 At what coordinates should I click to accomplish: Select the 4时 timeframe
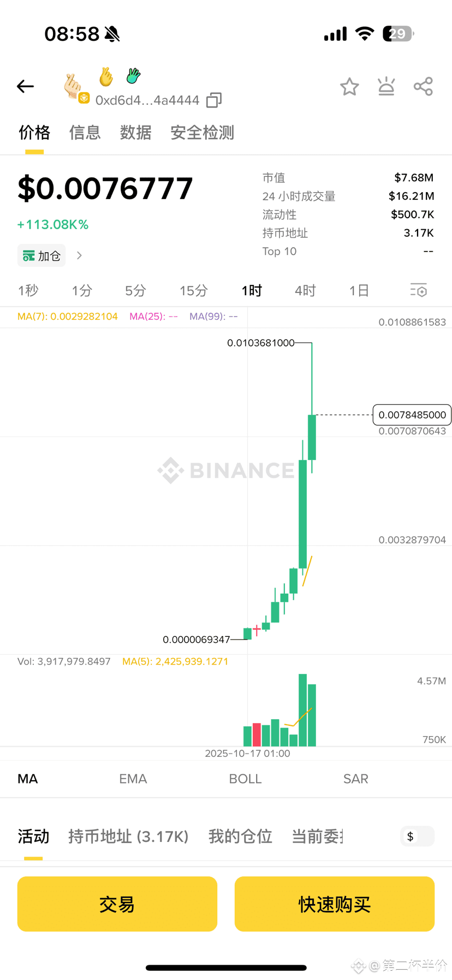305,290
